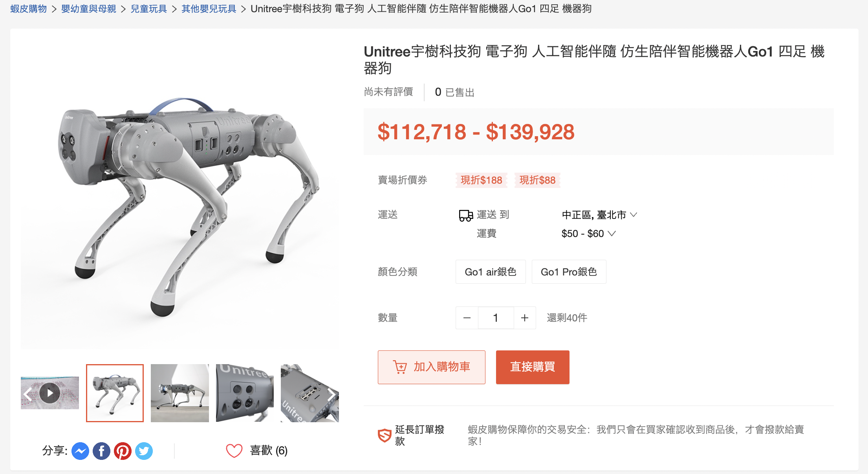The image size is (868, 474).
Task: Show previous thumbnails with left arrow
Action: (x=27, y=394)
